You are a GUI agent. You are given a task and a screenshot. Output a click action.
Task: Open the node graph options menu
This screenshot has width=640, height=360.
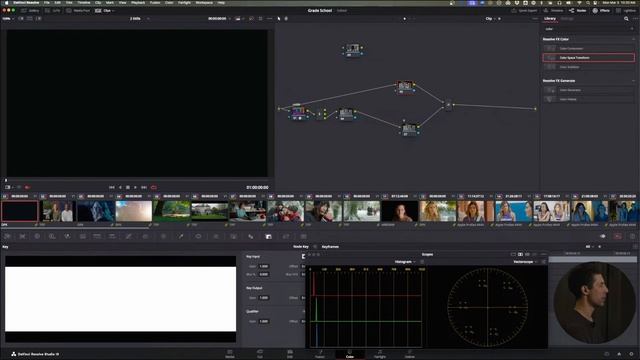535,19
